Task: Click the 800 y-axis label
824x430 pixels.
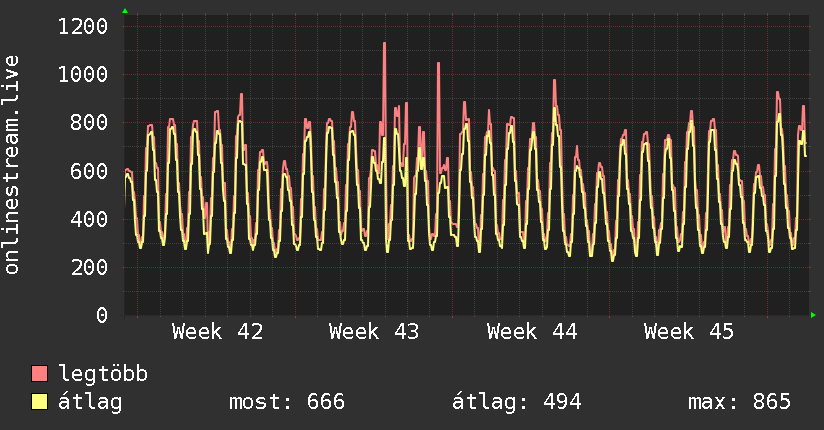Action: (x=89, y=122)
